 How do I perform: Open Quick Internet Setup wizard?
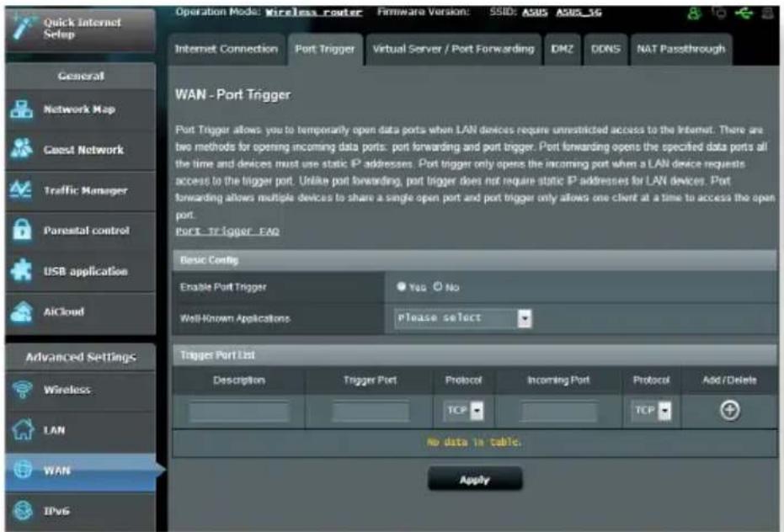click(80, 29)
